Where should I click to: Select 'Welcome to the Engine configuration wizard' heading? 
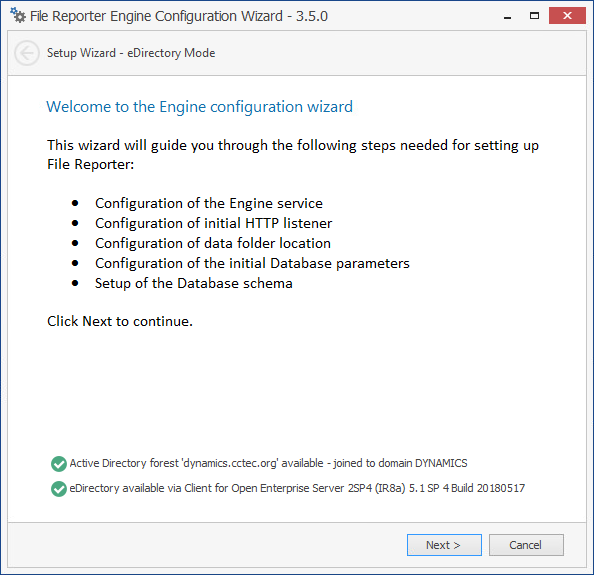[199, 107]
